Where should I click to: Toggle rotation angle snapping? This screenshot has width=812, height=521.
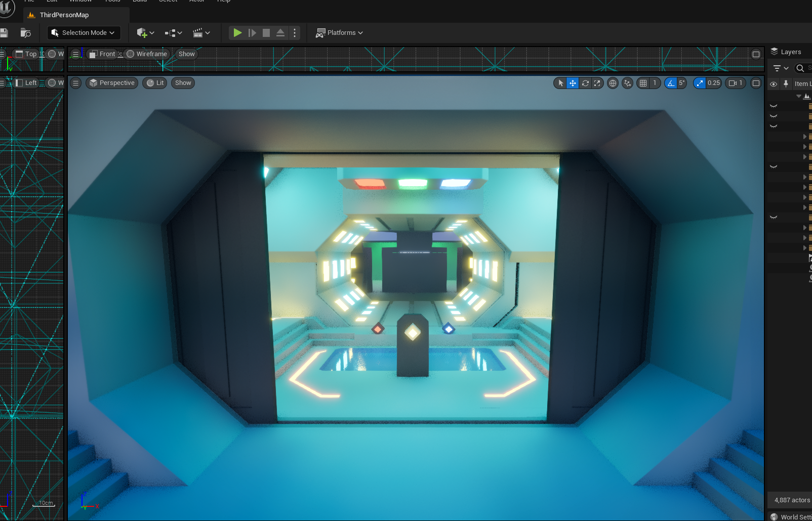pos(671,83)
